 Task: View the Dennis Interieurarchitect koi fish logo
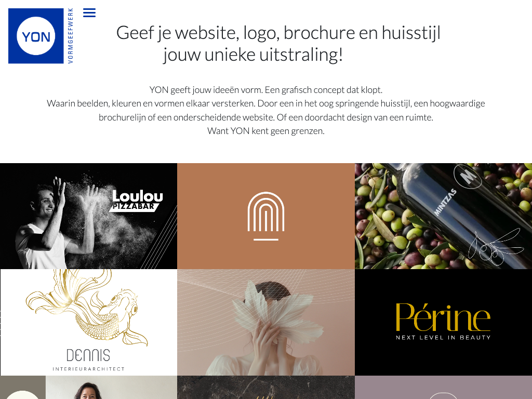tap(88, 322)
